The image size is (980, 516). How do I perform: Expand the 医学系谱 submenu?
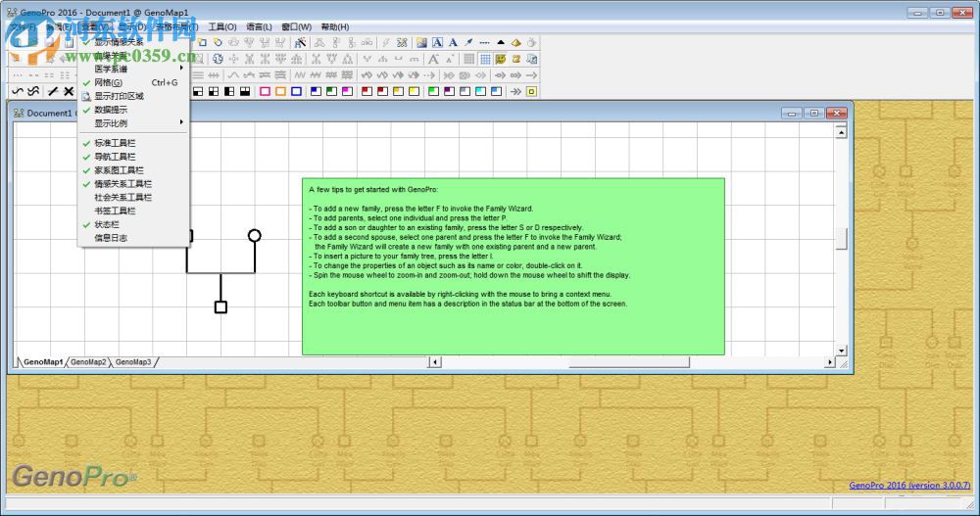pos(133,69)
